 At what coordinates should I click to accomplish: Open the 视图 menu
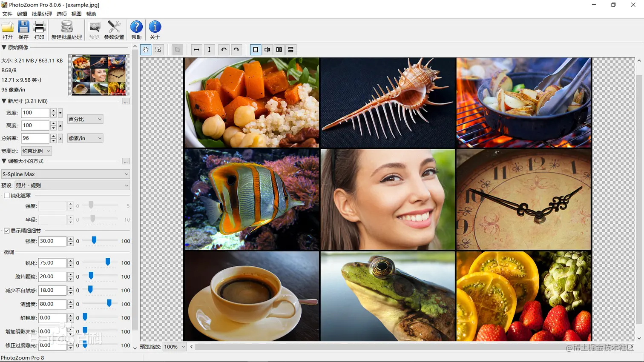point(76,14)
